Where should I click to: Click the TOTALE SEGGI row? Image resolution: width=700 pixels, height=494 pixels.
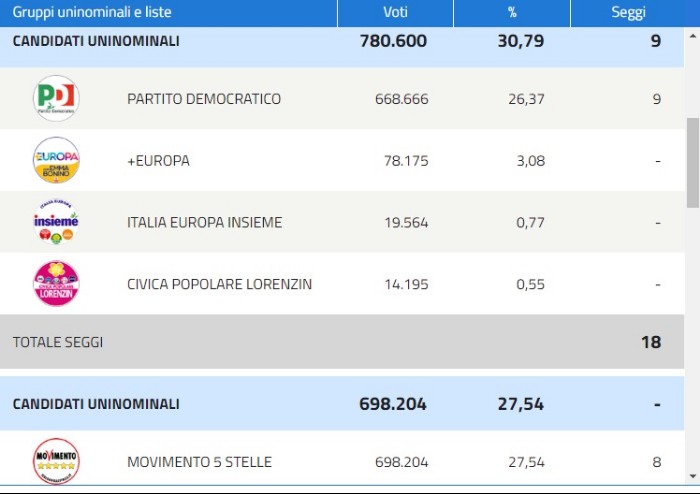[x=58, y=342]
